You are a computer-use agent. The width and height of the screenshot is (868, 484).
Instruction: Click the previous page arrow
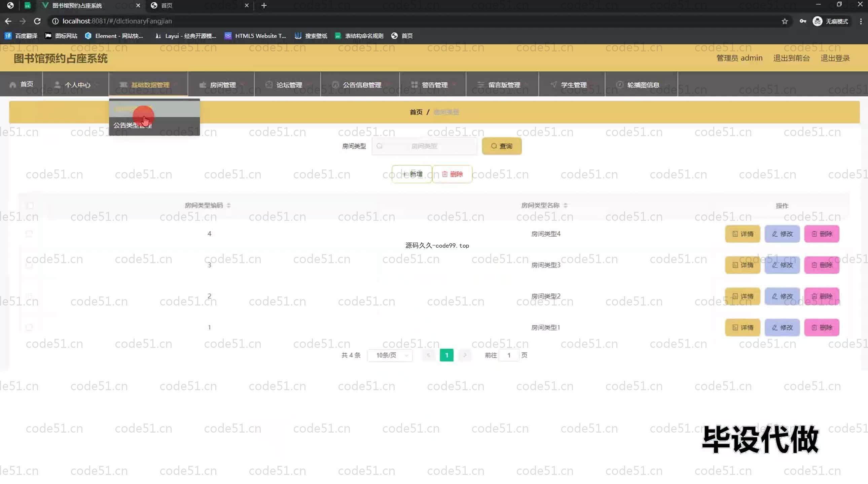click(x=429, y=355)
